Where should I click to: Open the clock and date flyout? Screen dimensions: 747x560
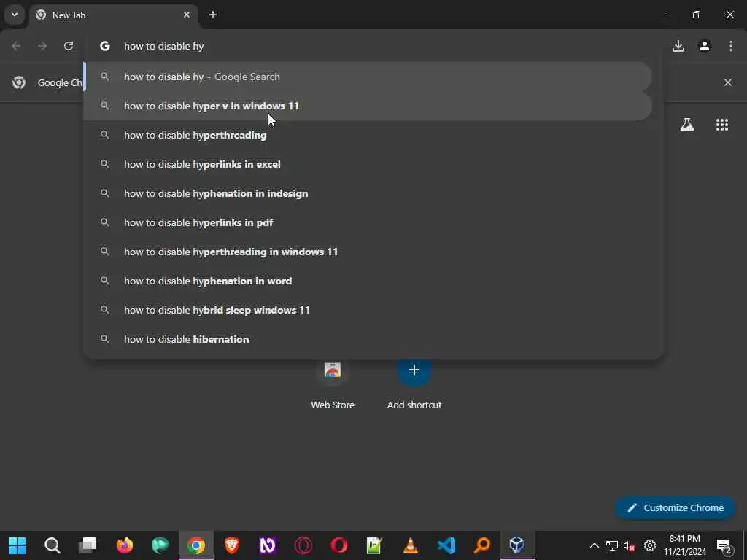(684, 545)
